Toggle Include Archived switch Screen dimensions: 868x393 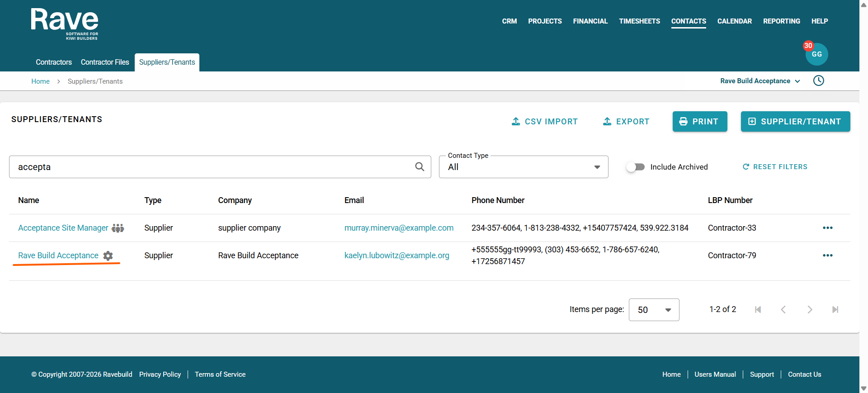pyautogui.click(x=636, y=167)
